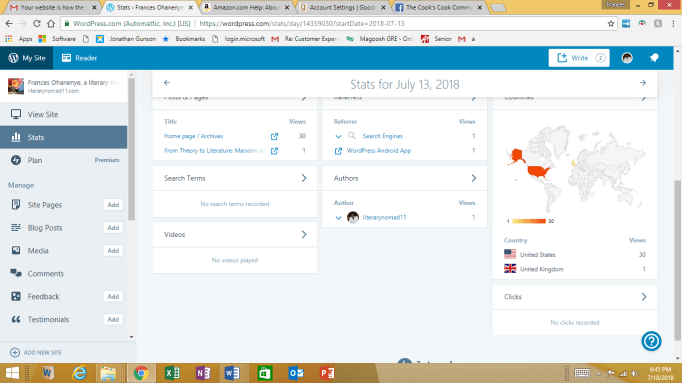Select Stats in the sidebar
Screen dimensions: 682x383
[x=64, y=137]
